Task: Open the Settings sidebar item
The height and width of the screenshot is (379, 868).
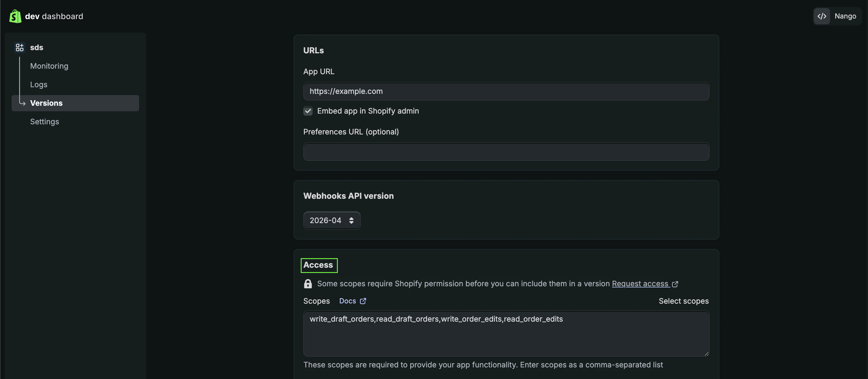Action: click(45, 122)
